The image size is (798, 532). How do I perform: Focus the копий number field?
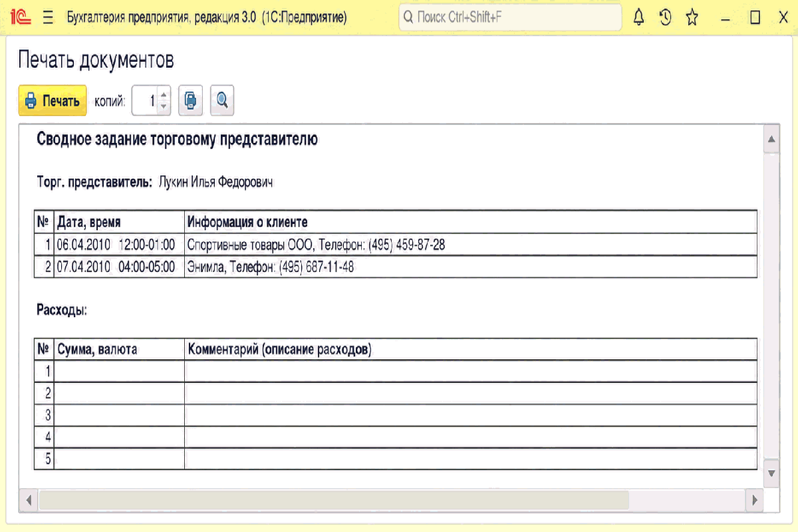146,100
